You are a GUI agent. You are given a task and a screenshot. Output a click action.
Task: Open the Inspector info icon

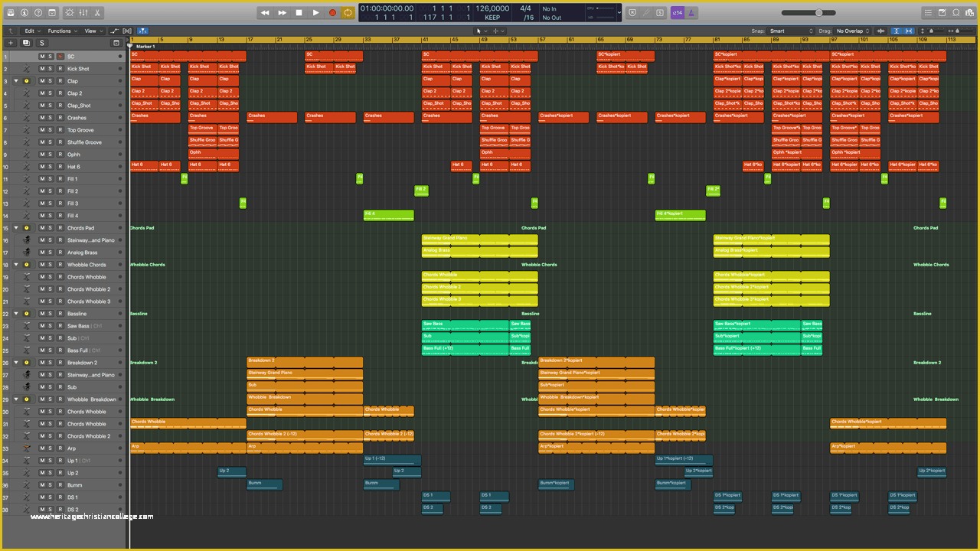pyautogui.click(x=24, y=13)
